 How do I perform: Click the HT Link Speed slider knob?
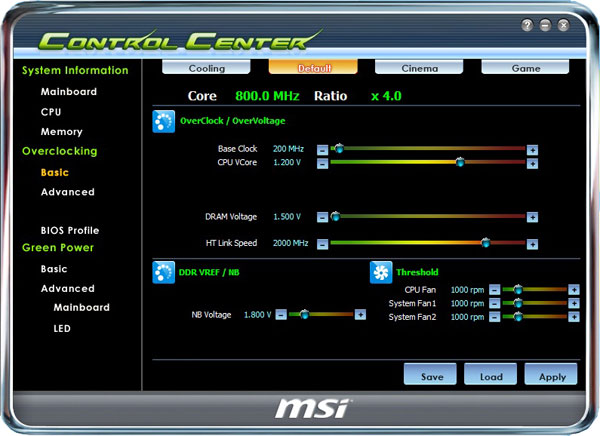[486, 242]
